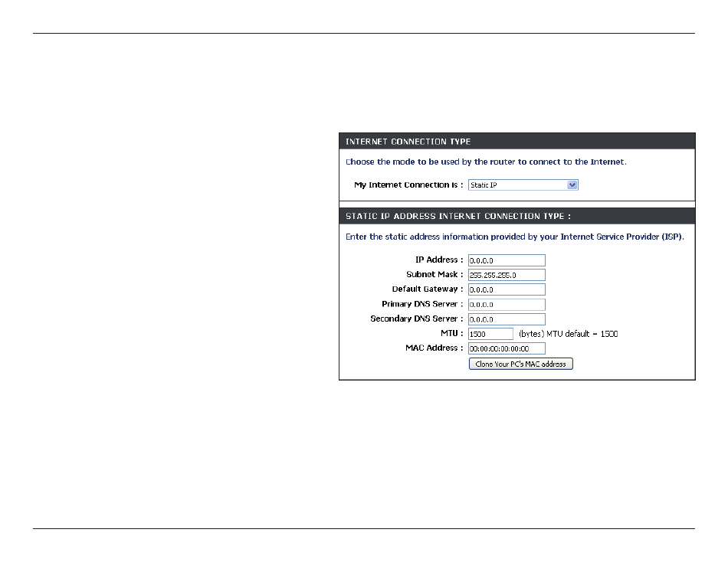Screen dimensions: 728x562
Task: Click the IP Address input field
Action: click(x=507, y=260)
